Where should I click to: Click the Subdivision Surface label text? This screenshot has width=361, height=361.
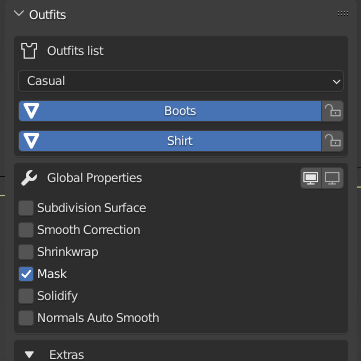pyautogui.click(x=92, y=208)
